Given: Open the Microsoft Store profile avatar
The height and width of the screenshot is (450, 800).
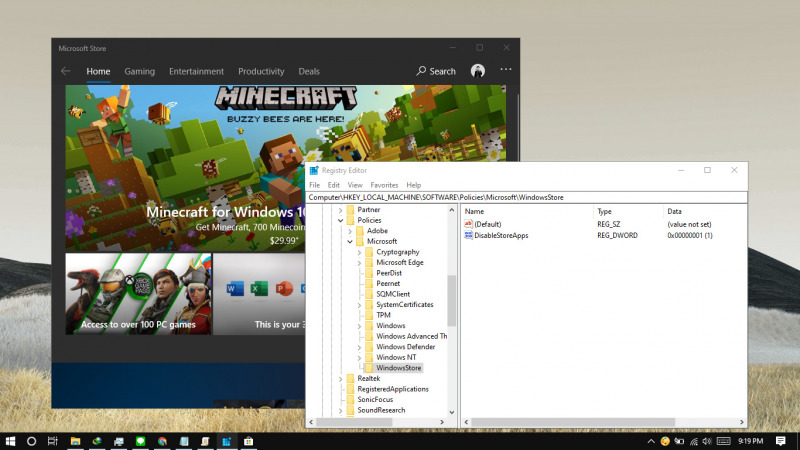Looking at the screenshot, I should click(x=478, y=71).
